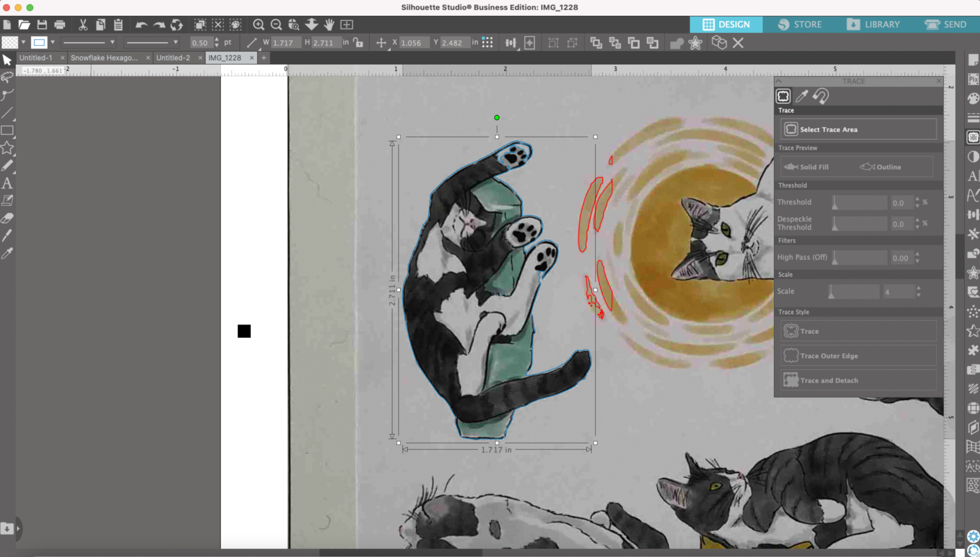The image size is (980, 557).
Task: Click the Despeckle Threshold slider
Action: (859, 224)
